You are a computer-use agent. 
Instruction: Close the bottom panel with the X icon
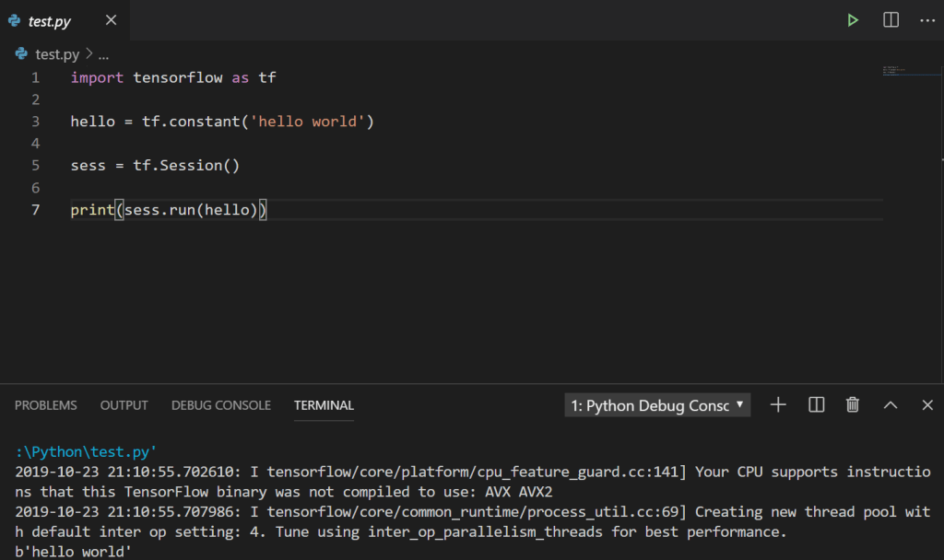pyautogui.click(x=927, y=405)
